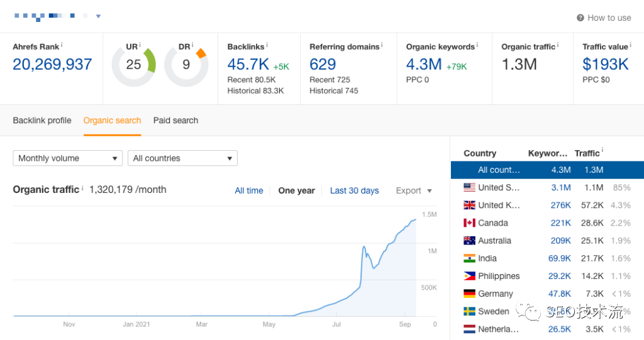
Task: Expand the Export menu
Action: (x=414, y=190)
